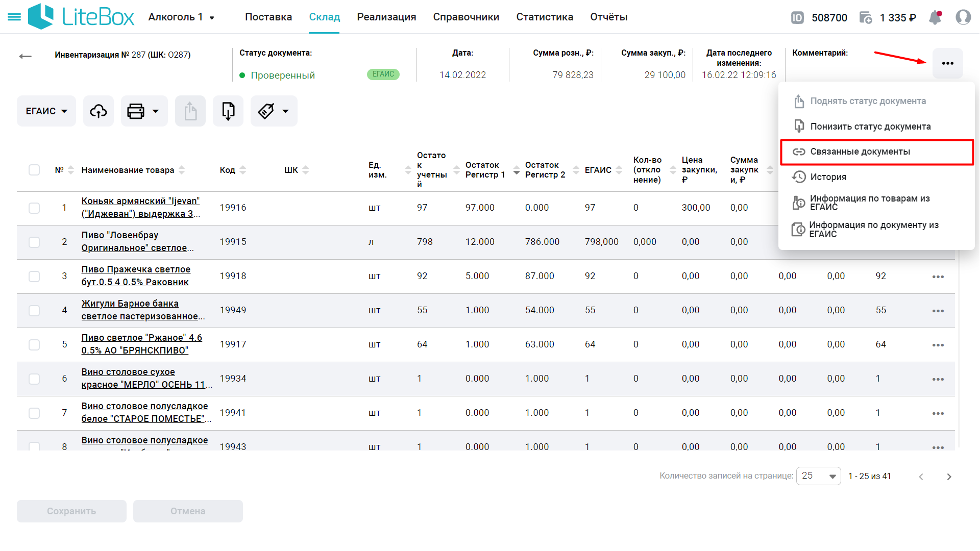Click the lower status toolbar icon
This screenshot has width=980, height=551.
(x=228, y=111)
